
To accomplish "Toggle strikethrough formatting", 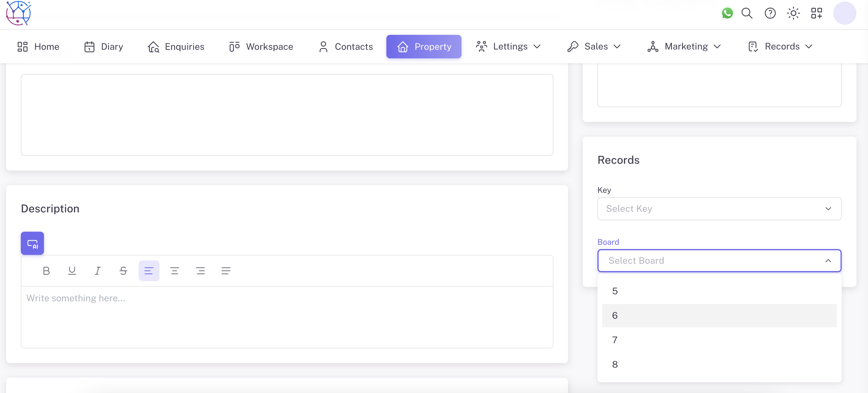I will [x=123, y=270].
